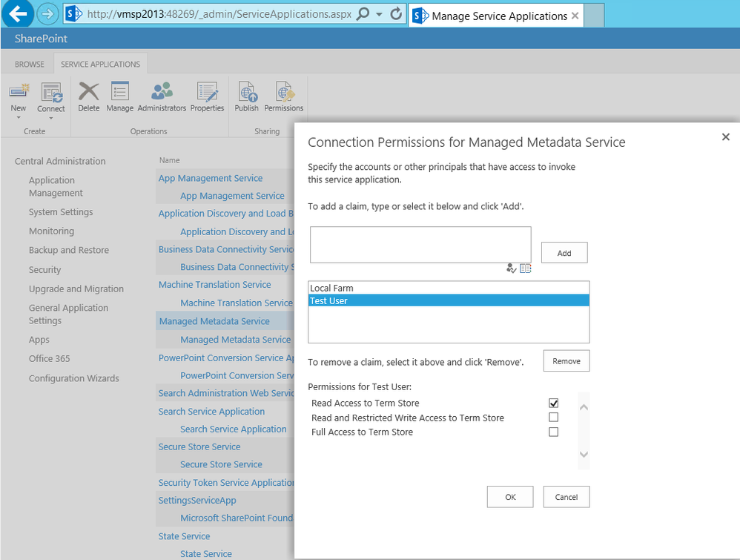Open System Settings navigation link
The image size is (740, 560).
coord(61,212)
